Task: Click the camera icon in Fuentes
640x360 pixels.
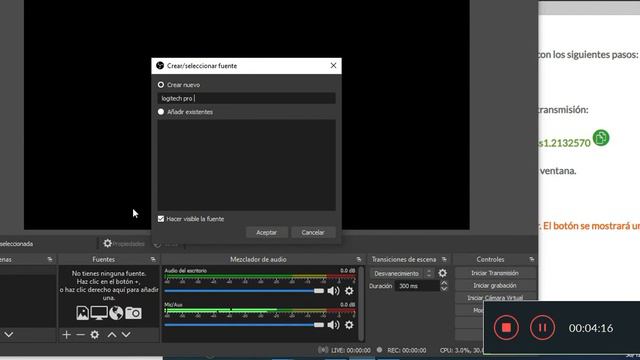Action: 133,313
